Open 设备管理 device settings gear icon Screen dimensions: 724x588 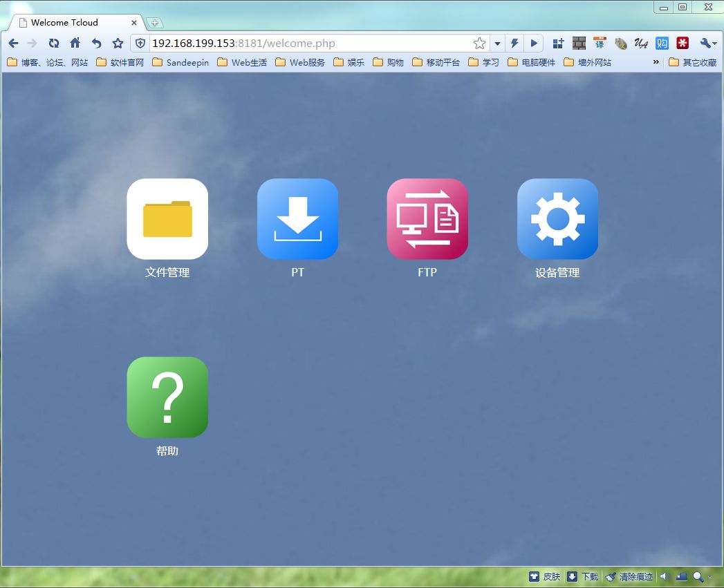[557, 219]
